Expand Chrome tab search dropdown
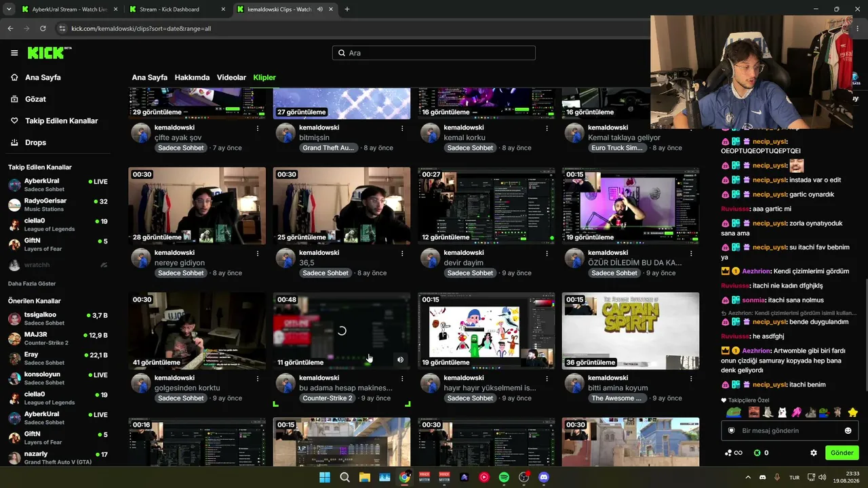This screenshot has height=488, width=868. [x=9, y=9]
